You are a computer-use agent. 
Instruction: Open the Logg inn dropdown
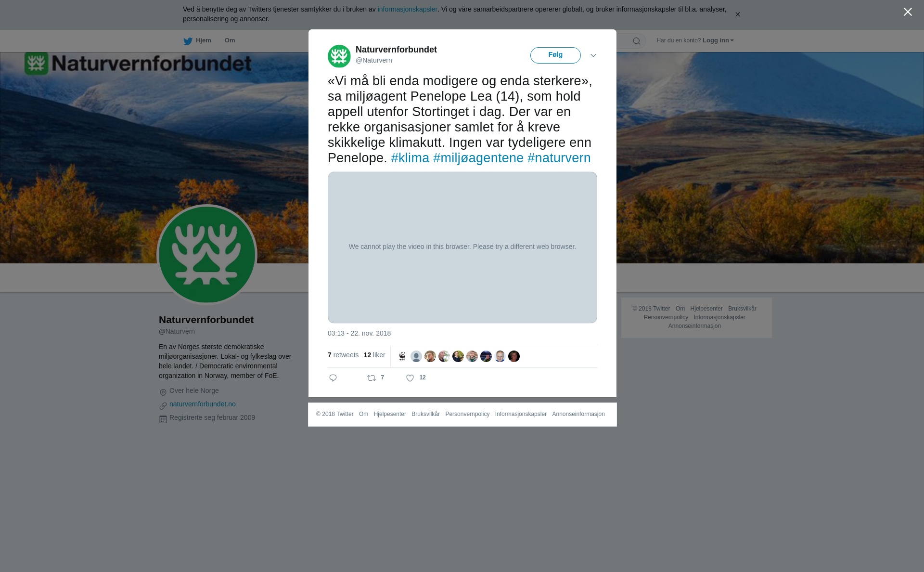718,40
